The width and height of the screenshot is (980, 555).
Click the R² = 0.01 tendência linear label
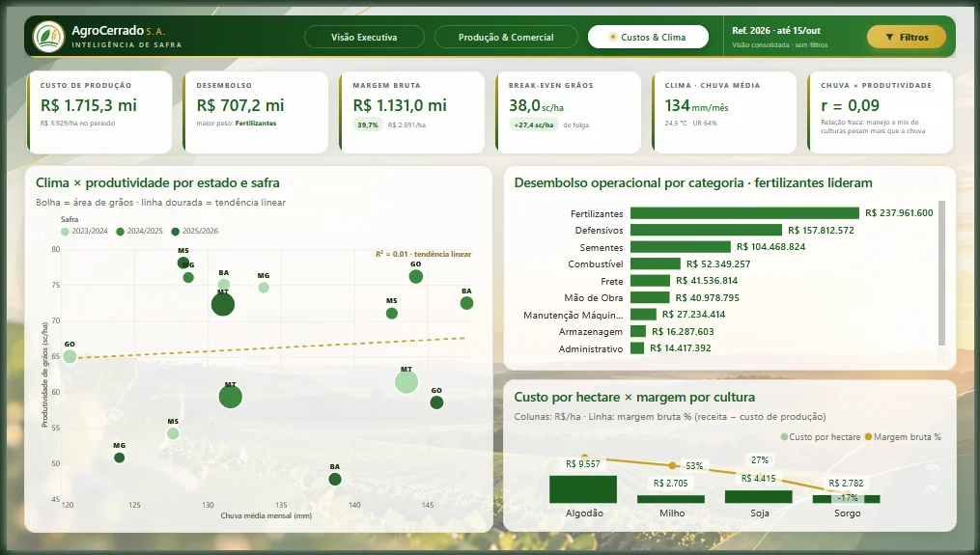point(423,255)
